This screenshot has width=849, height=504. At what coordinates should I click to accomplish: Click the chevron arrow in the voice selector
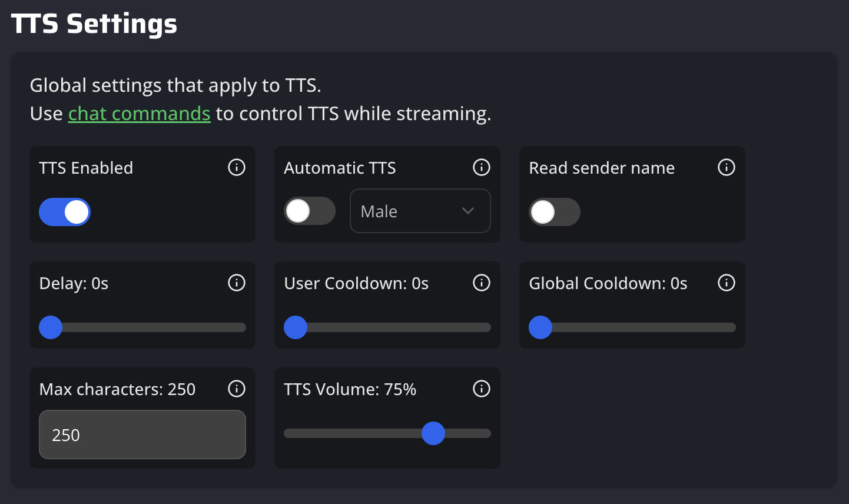pyautogui.click(x=468, y=211)
